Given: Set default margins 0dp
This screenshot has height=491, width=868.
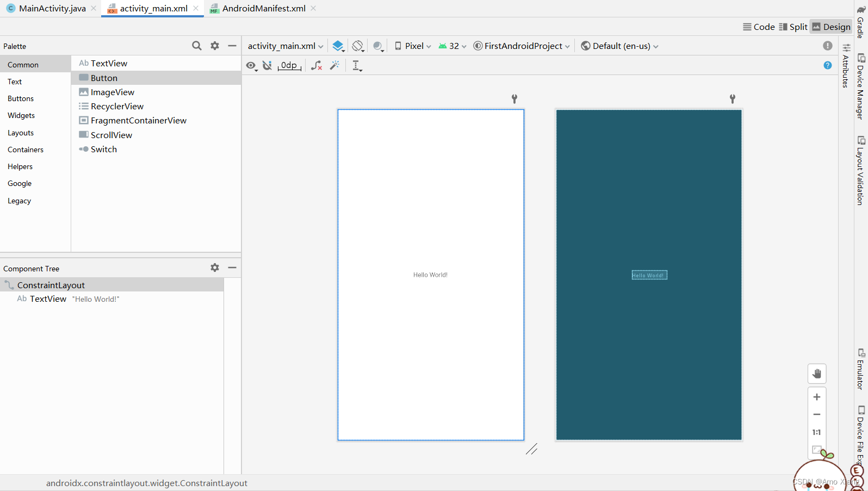Looking at the screenshot, I should [x=289, y=66].
